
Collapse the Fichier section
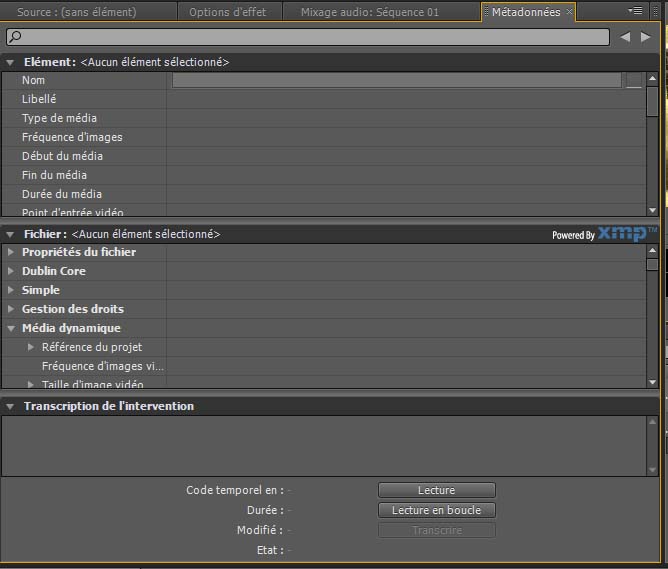10,234
